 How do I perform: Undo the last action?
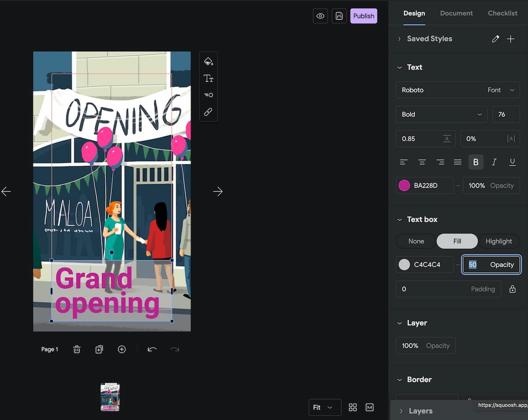tap(152, 349)
